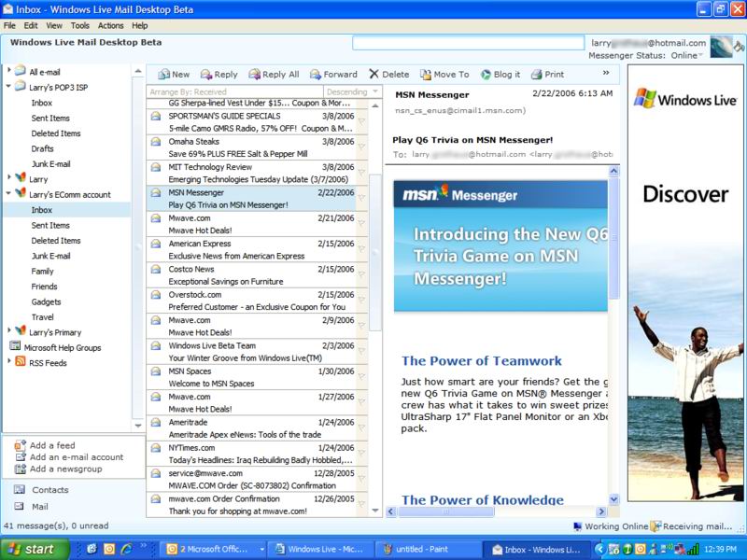Click the envelope icon of SPORTSMAN'S GUIDE SPECIALS

click(156, 116)
